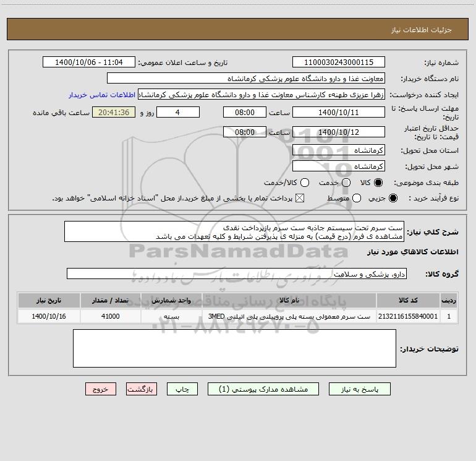Select the کالا radio button

click(378, 183)
